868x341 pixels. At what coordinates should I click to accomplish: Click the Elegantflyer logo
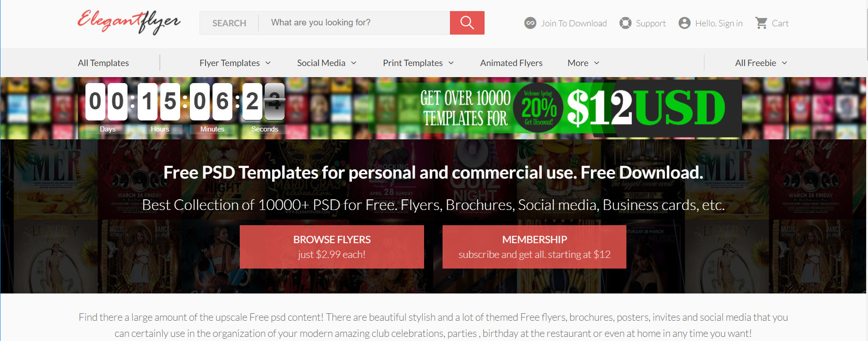pos(129,22)
